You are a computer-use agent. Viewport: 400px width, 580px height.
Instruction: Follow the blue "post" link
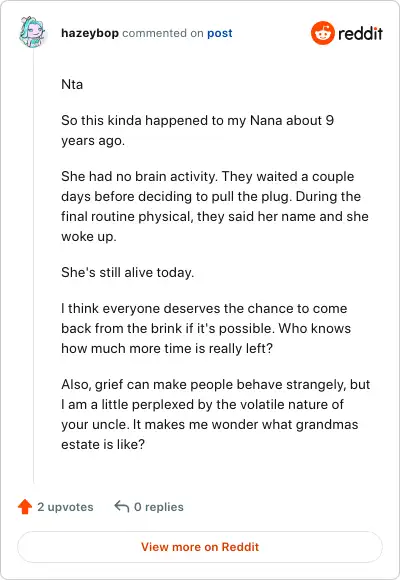pyautogui.click(x=220, y=33)
